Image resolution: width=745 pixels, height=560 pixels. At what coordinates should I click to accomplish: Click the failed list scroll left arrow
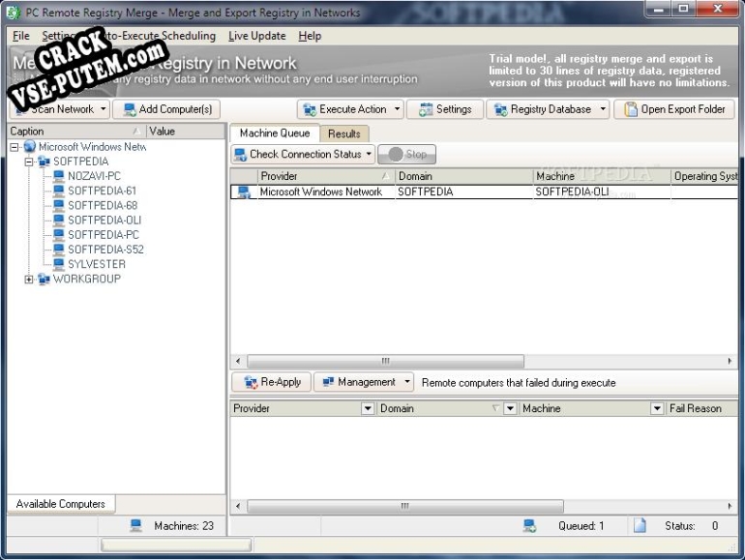tap(238, 507)
